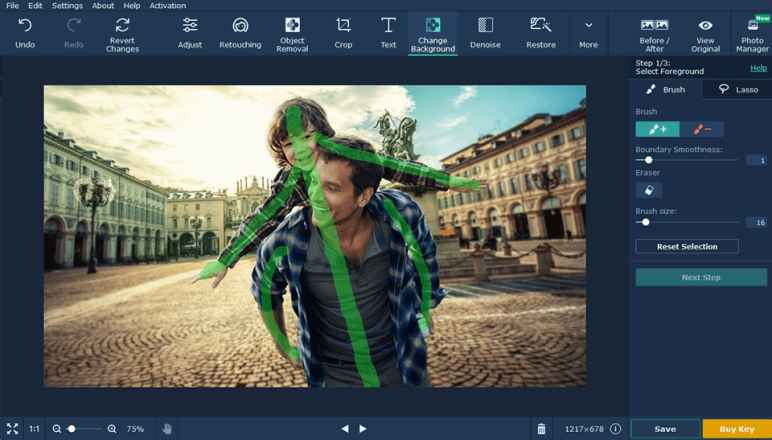This screenshot has height=440, width=772.
Task: Select the Text tool
Action: point(388,25)
